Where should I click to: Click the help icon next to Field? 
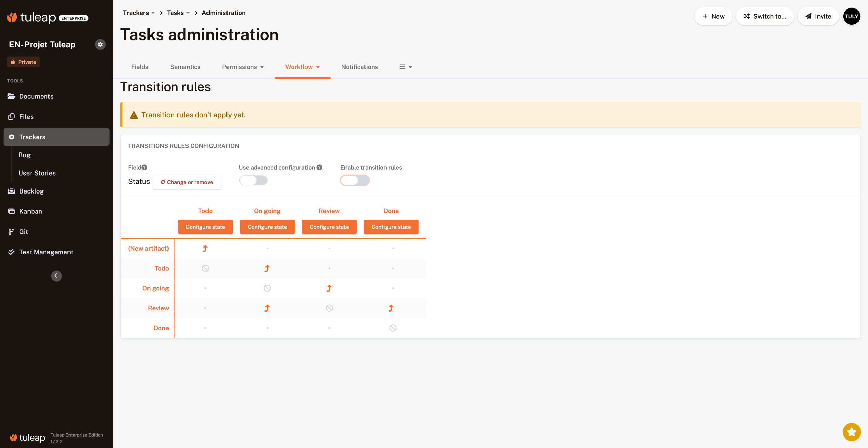145,167
